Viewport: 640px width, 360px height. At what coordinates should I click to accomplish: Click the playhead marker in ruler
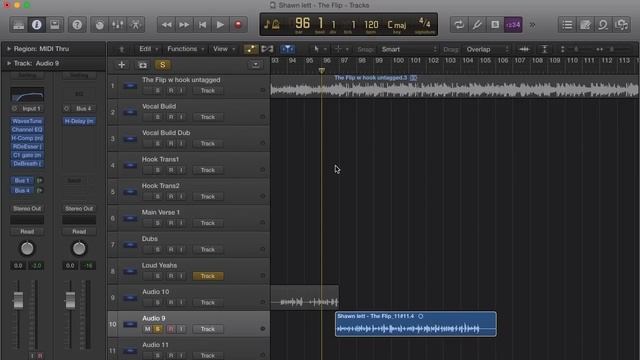[322, 71]
